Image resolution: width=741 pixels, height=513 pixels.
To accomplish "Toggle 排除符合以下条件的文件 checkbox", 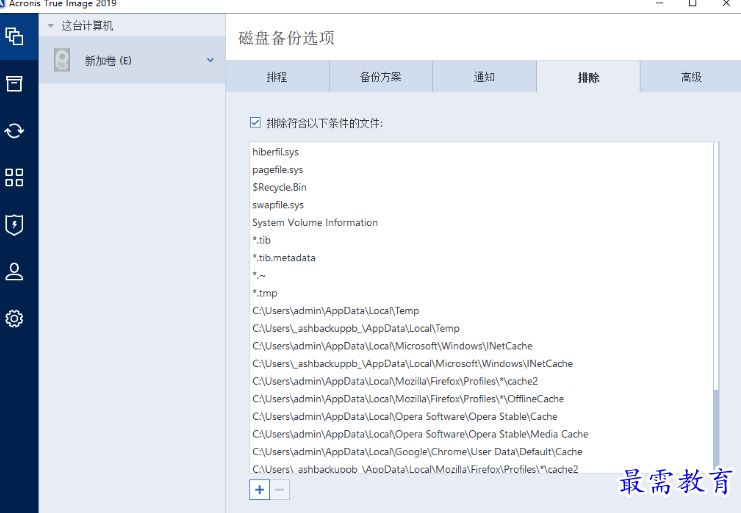I will pyautogui.click(x=255, y=123).
